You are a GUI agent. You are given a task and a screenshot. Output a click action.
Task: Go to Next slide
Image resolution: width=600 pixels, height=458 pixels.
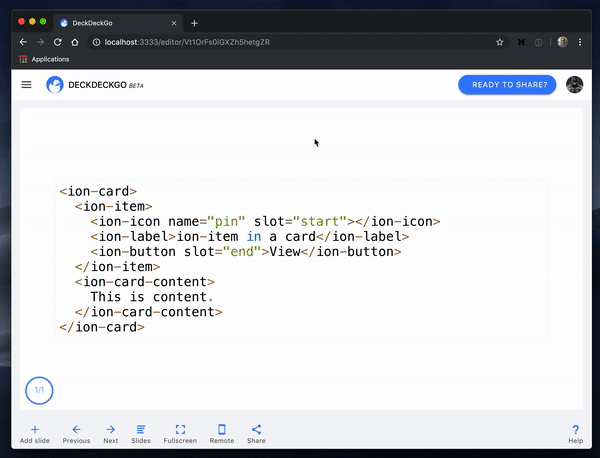point(111,434)
